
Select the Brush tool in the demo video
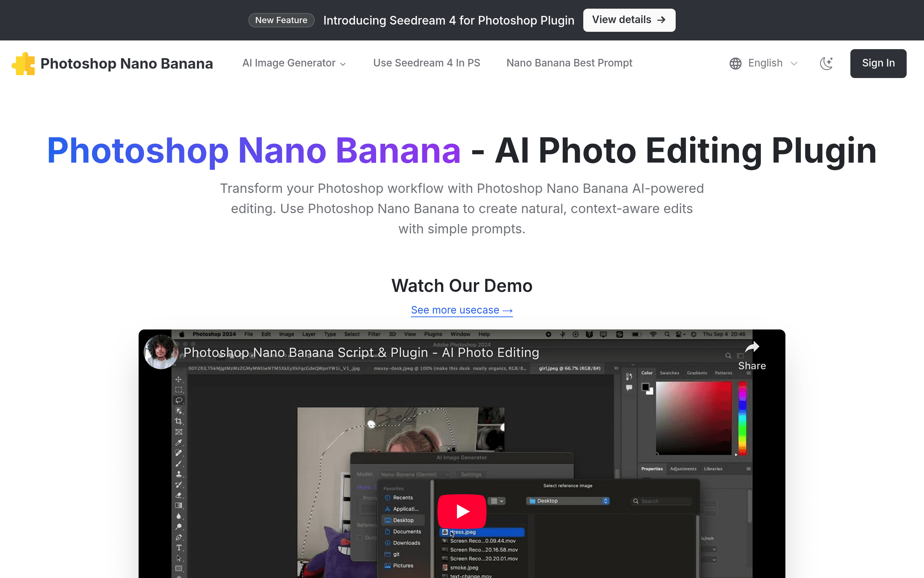tap(178, 463)
